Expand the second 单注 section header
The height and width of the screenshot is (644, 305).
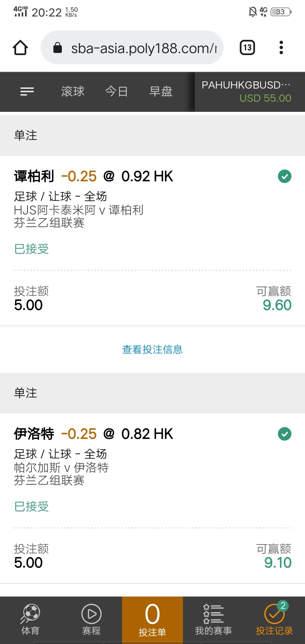tap(152, 393)
